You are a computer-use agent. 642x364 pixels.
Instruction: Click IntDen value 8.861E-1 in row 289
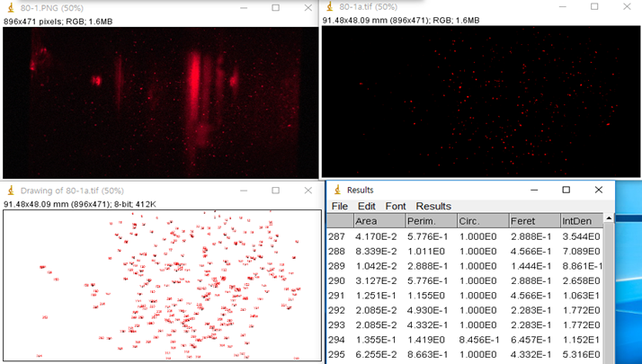(x=583, y=266)
